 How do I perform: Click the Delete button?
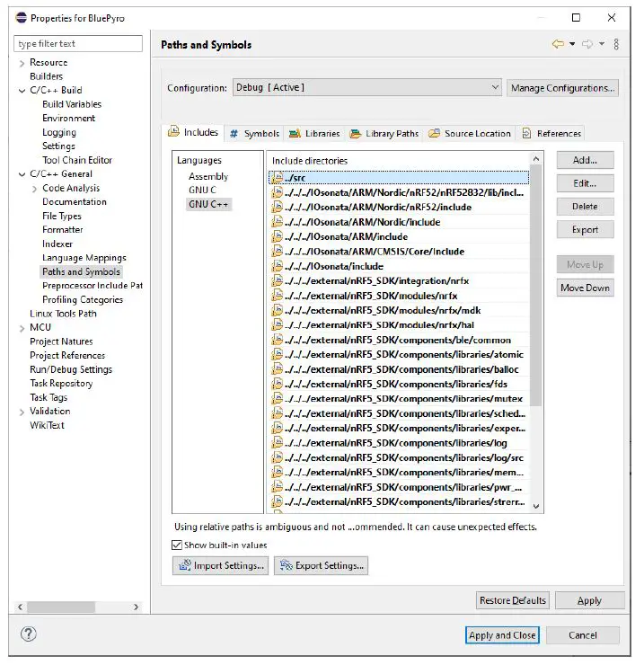585,207
